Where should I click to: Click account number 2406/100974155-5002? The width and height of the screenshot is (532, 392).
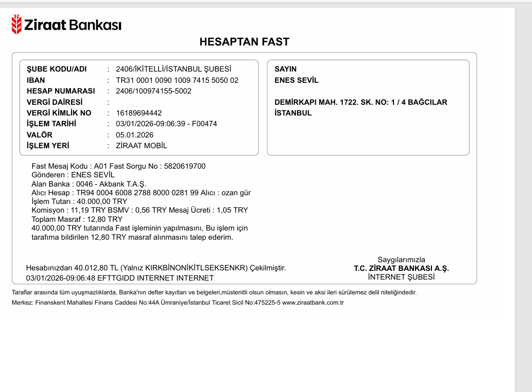click(x=154, y=91)
